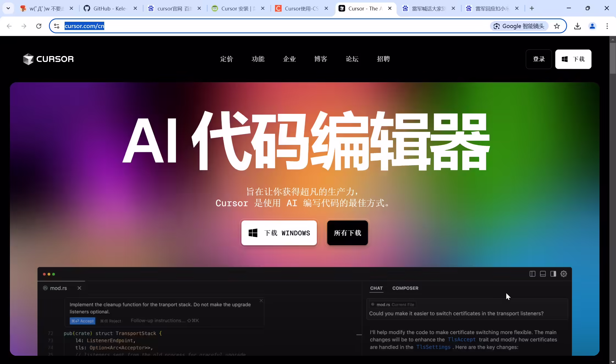Viewport: 616px width, 364px height.
Task: Open the browser downloads icon
Action: (x=577, y=26)
